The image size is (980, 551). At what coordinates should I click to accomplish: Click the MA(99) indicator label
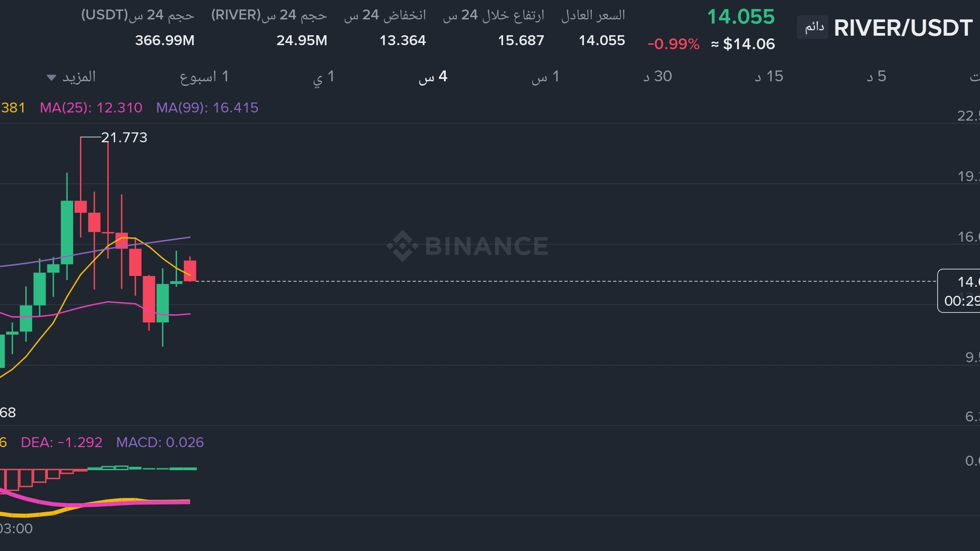207,107
